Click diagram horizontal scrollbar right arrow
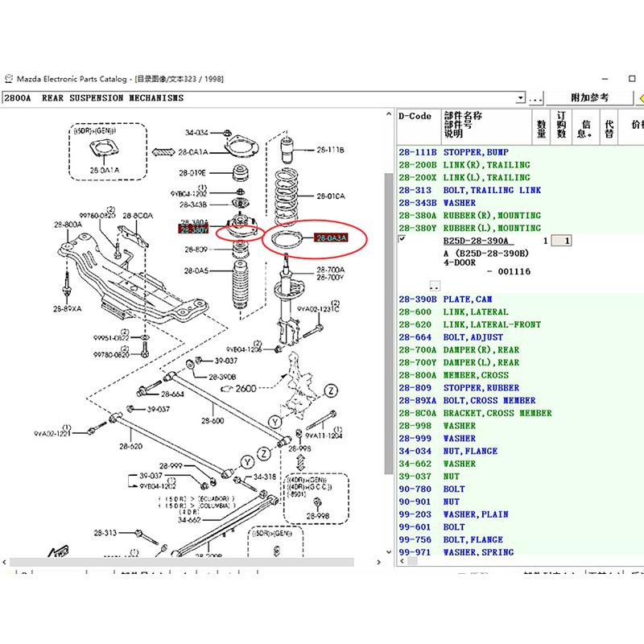The width and height of the screenshot is (644, 644). click(378, 562)
